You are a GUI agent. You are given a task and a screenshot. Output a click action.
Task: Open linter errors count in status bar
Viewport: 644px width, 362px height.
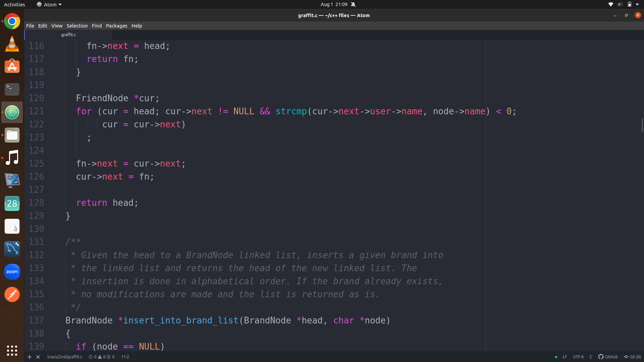coord(93,357)
